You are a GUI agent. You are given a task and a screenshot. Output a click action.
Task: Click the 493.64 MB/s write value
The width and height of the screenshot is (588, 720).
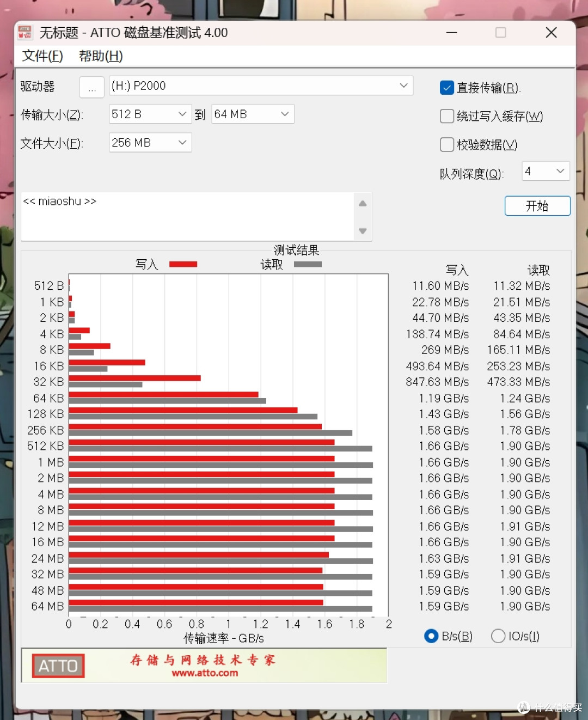point(437,366)
